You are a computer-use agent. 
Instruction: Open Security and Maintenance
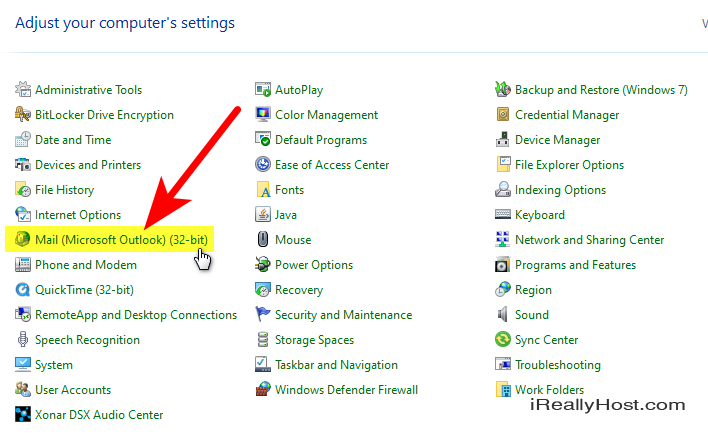(344, 315)
